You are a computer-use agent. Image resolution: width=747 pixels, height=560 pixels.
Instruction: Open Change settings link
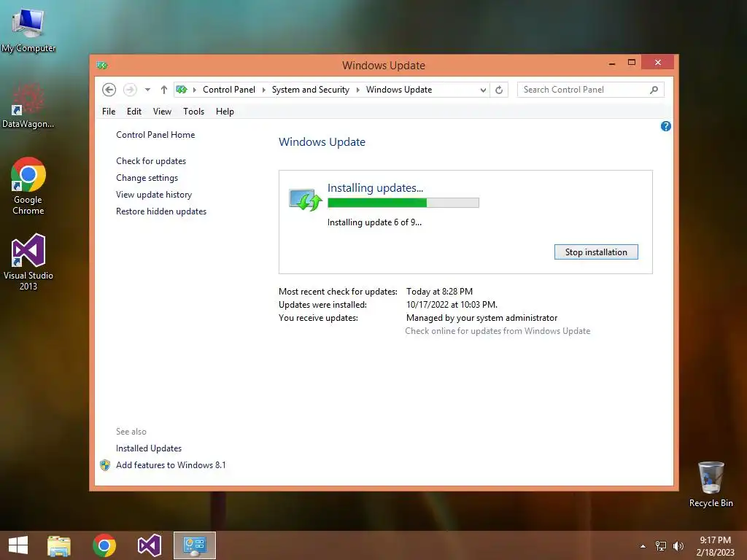click(x=147, y=178)
